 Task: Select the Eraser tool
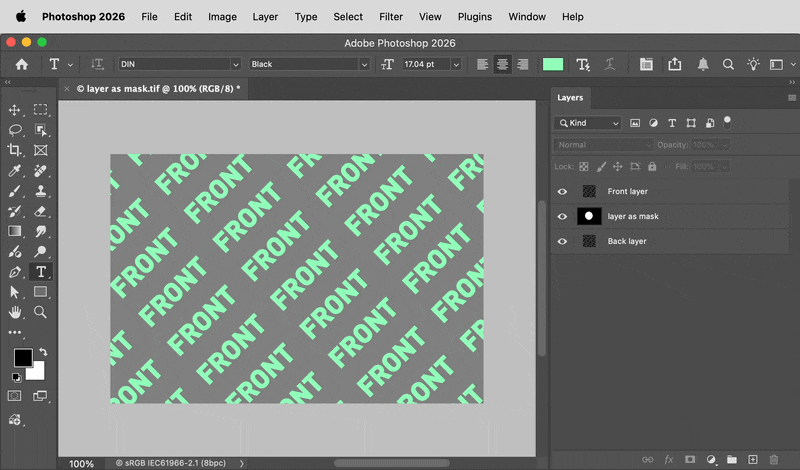(40, 211)
